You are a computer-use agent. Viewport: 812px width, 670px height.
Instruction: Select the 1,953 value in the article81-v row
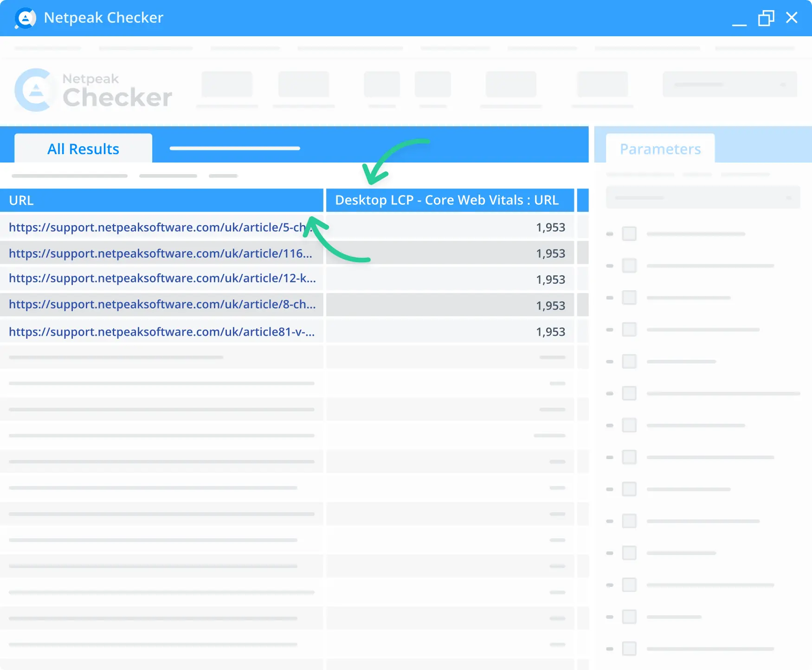(550, 332)
